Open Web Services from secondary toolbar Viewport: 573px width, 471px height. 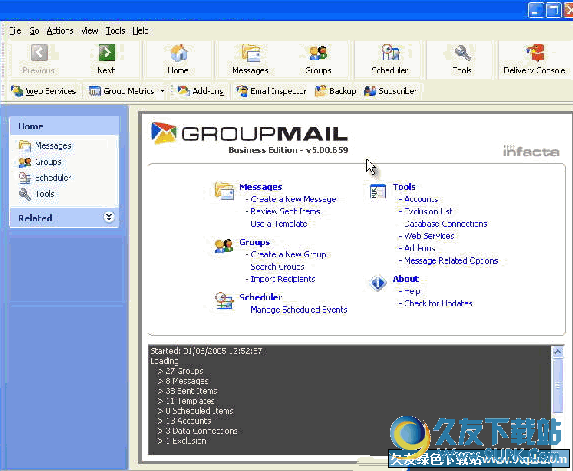coord(43,91)
